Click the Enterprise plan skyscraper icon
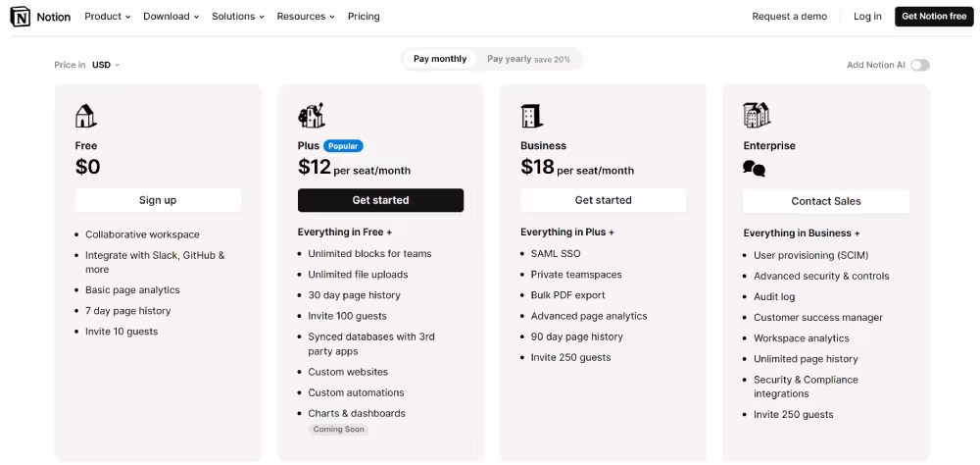The width and height of the screenshot is (980, 465). (756, 116)
